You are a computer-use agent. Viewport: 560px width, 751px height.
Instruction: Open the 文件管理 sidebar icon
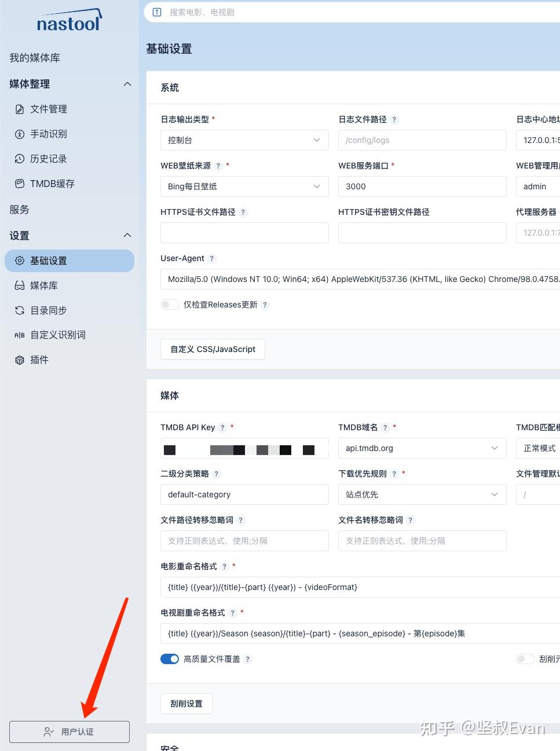pyautogui.click(x=19, y=109)
